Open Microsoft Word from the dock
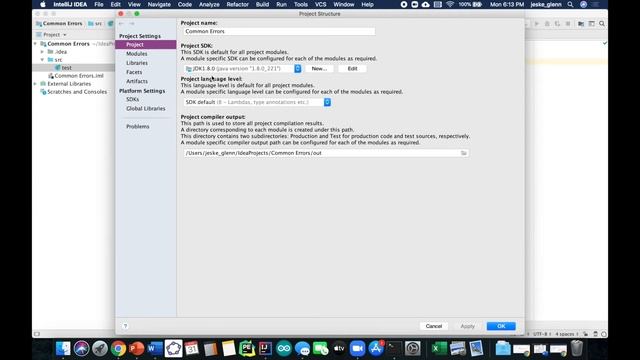The width and height of the screenshot is (640, 360). point(155,349)
